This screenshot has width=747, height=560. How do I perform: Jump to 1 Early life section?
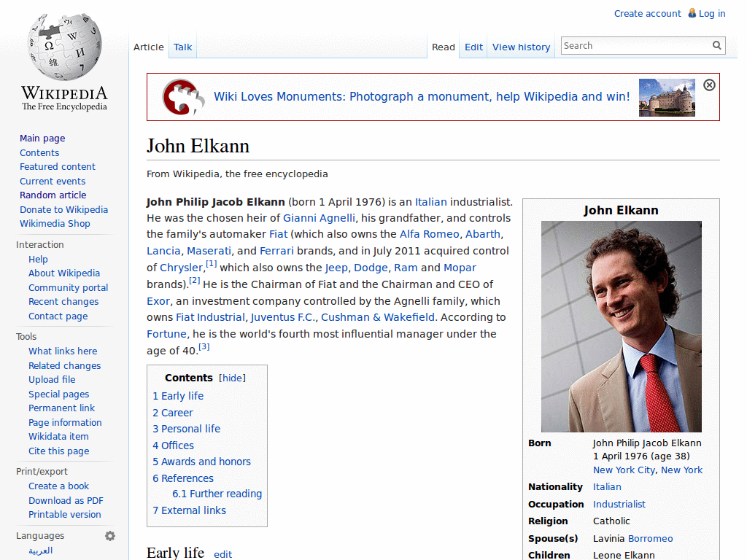click(x=178, y=396)
